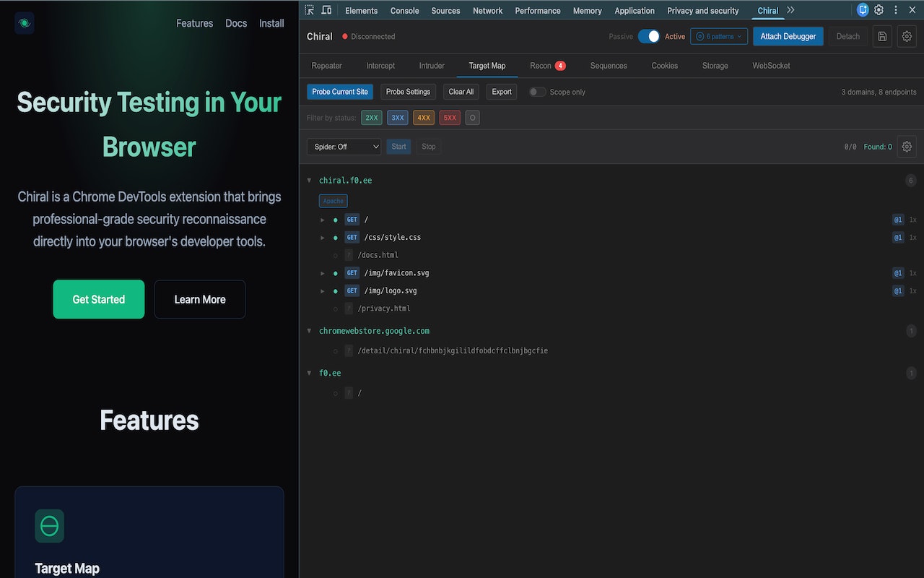Open the Docs link in page nav
Screen dimensions: 924x578
point(236,23)
